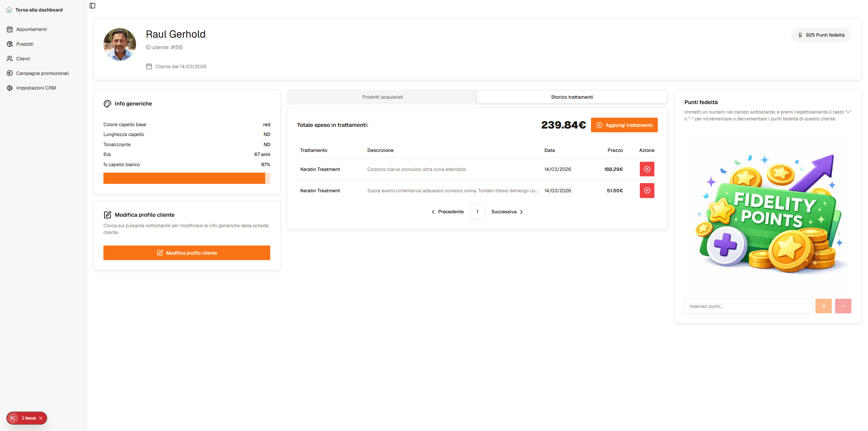
Task: Open the Storico trattamenti tab
Action: pyautogui.click(x=572, y=97)
